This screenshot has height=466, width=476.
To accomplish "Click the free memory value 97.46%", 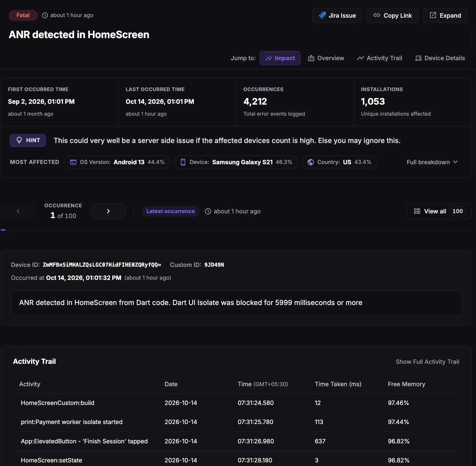I will coord(398,403).
